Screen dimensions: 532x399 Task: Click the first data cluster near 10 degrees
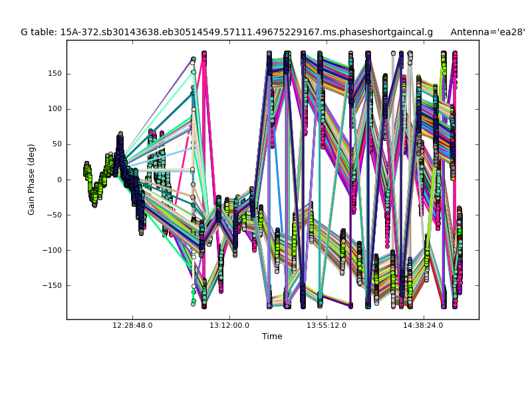(87, 171)
